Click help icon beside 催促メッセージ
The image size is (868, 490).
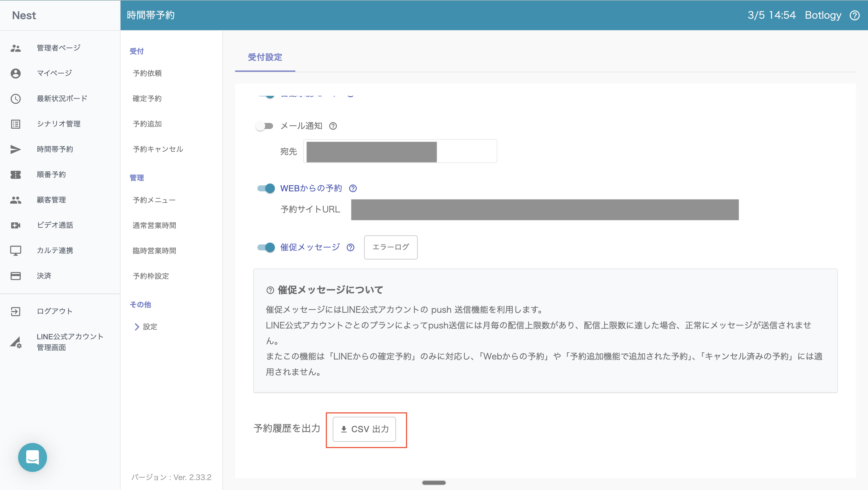pos(351,247)
